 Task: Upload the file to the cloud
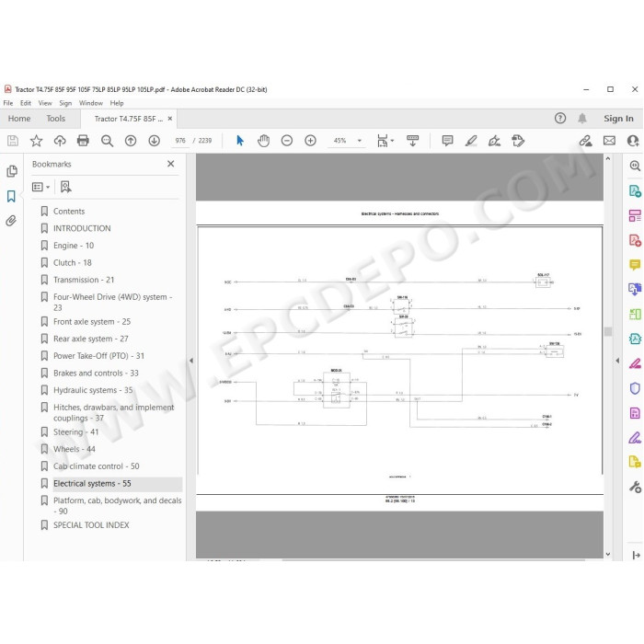click(x=60, y=141)
